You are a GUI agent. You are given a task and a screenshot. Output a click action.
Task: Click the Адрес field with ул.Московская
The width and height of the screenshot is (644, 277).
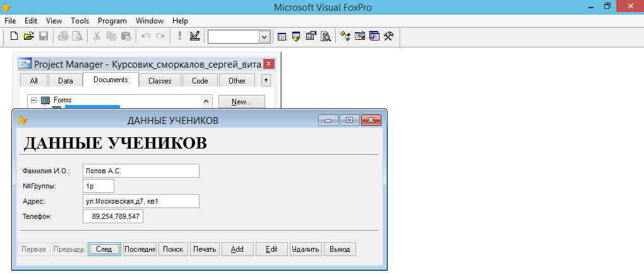[141, 201]
